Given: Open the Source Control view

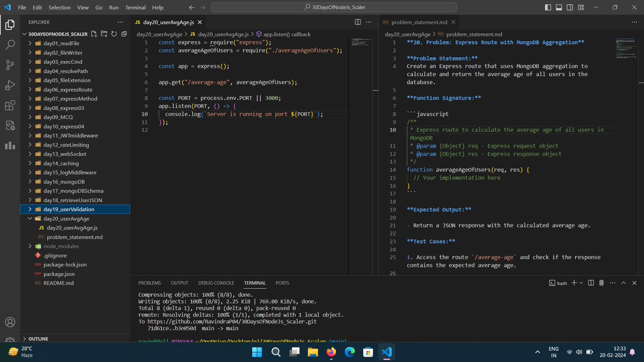Looking at the screenshot, I should [10, 65].
